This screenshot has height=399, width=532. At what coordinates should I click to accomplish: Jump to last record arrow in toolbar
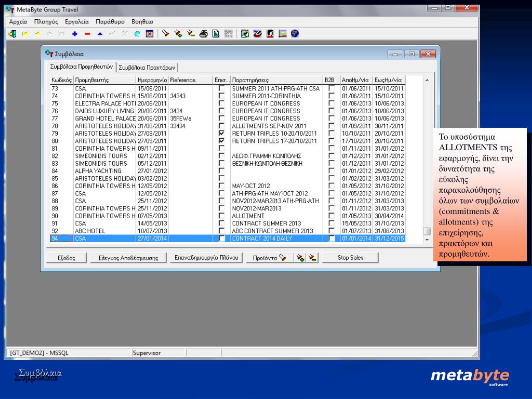point(62,34)
